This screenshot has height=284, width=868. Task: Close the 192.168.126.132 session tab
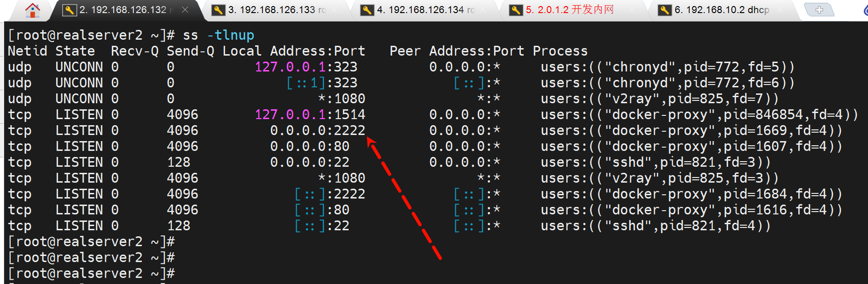[x=185, y=10]
